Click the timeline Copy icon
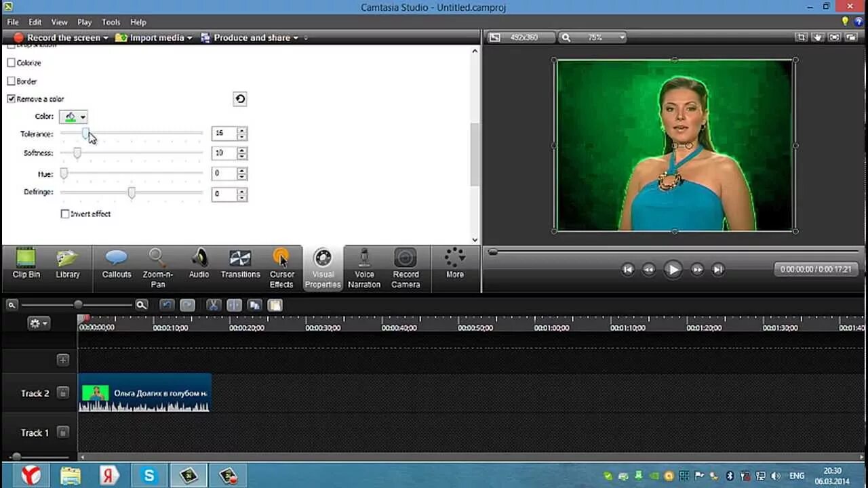The height and width of the screenshot is (488, 868). pos(254,305)
